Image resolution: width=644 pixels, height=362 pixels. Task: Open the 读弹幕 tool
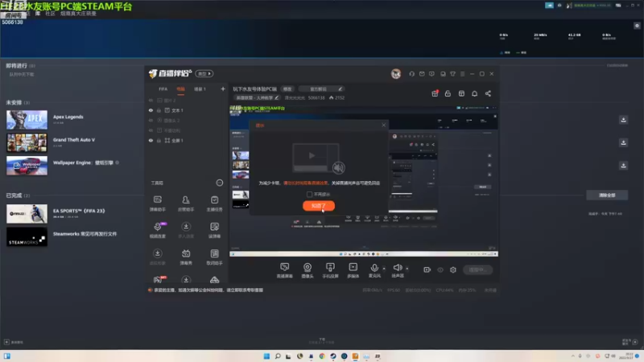pyautogui.click(x=214, y=230)
